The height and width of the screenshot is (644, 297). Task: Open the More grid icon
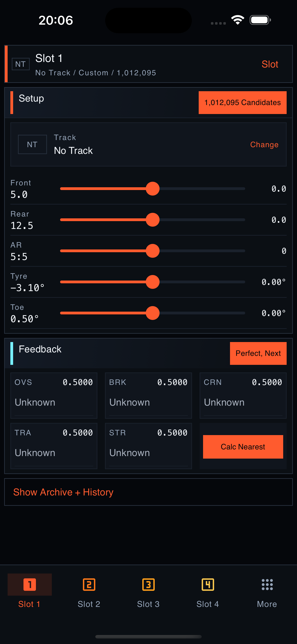267,585
